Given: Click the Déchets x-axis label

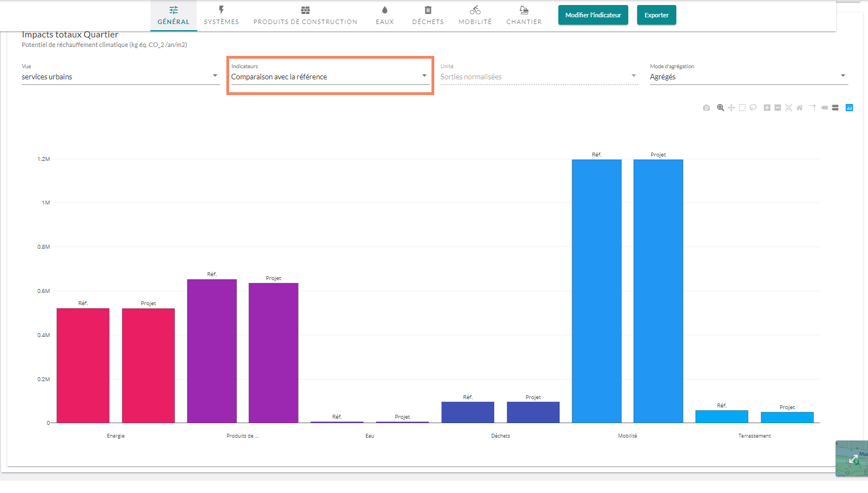Looking at the screenshot, I should [x=500, y=436].
